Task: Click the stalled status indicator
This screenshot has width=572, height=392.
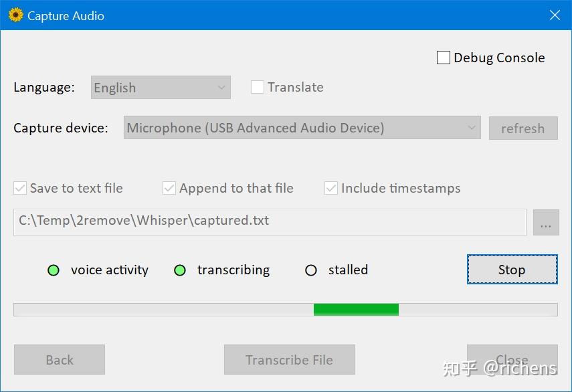Action: (311, 270)
